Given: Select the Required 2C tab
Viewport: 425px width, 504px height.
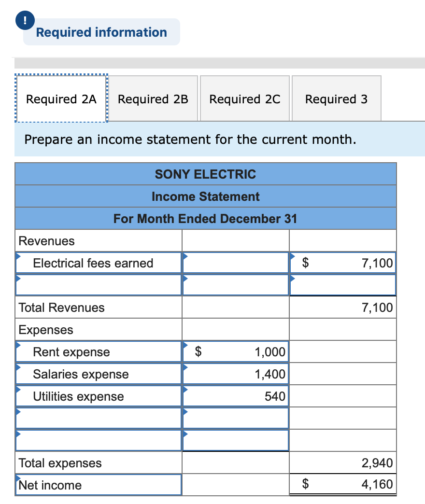Looking at the screenshot, I should point(245,98).
